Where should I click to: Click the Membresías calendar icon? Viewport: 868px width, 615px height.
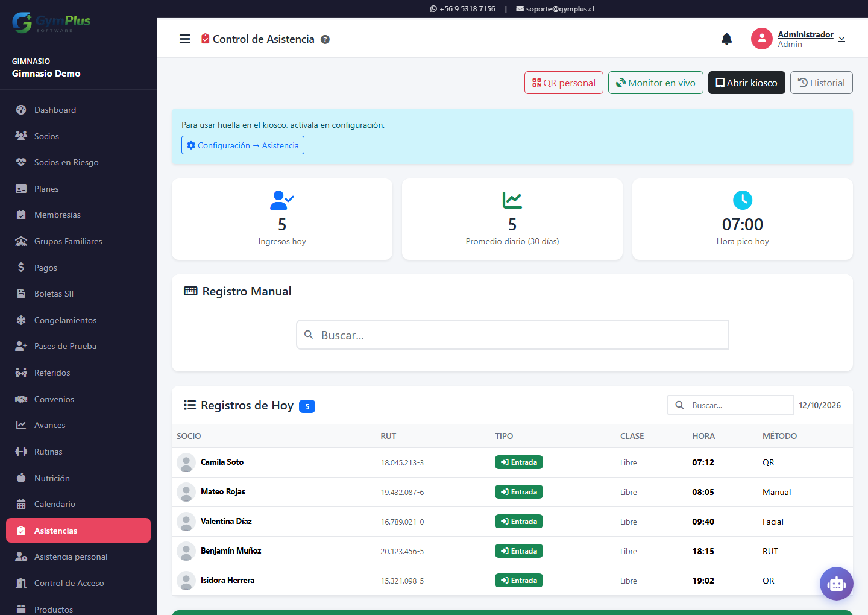pyautogui.click(x=21, y=215)
